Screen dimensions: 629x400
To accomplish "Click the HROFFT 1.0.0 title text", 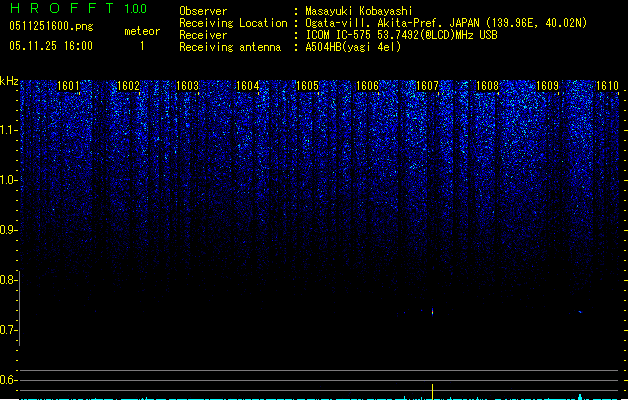I will click(78, 8).
